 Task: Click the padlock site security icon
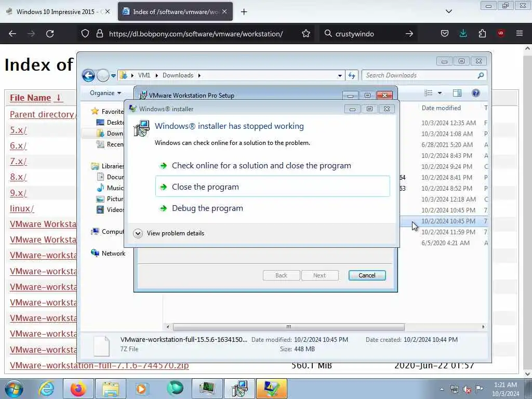(x=99, y=34)
